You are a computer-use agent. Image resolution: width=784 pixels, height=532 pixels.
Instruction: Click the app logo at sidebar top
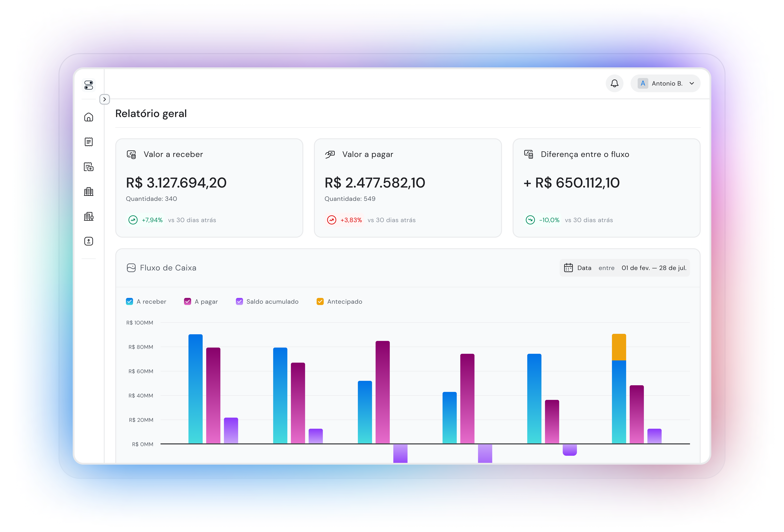tap(89, 85)
